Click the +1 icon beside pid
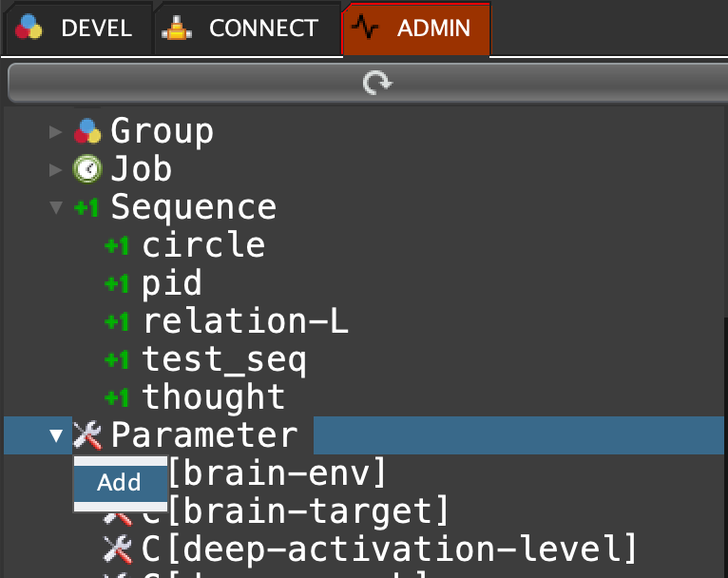The height and width of the screenshot is (578, 728). pyautogui.click(x=117, y=283)
